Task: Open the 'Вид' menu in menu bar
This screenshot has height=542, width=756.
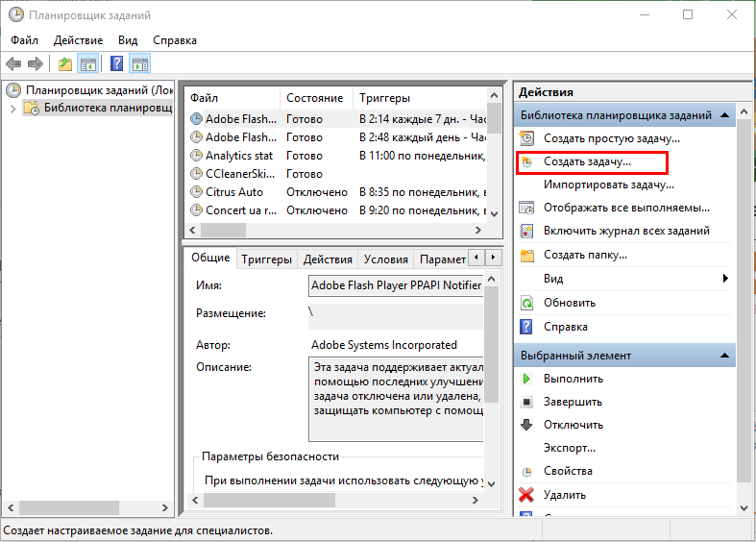Action: click(x=128, y=40)
